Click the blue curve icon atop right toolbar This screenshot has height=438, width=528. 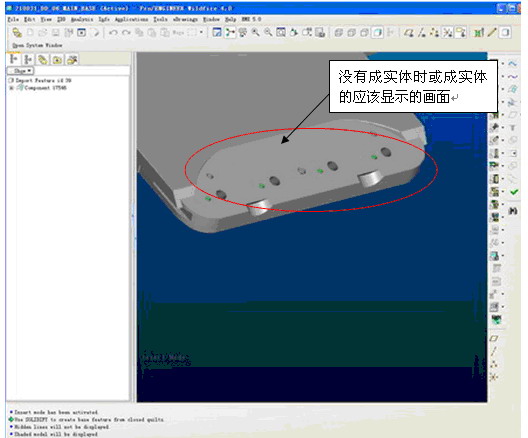point(513,64)
